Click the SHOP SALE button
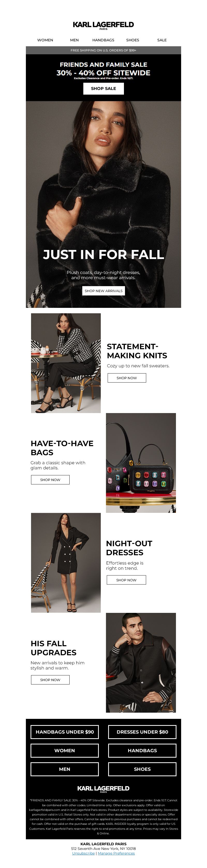This screenshot has height=868, width=207. pos(103,89)
